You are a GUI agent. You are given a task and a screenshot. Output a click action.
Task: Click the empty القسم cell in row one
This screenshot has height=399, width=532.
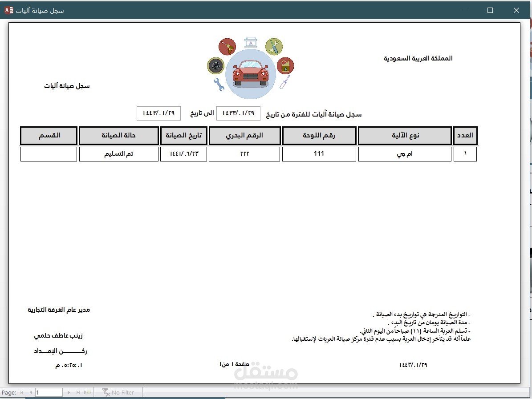click(49, 154)
